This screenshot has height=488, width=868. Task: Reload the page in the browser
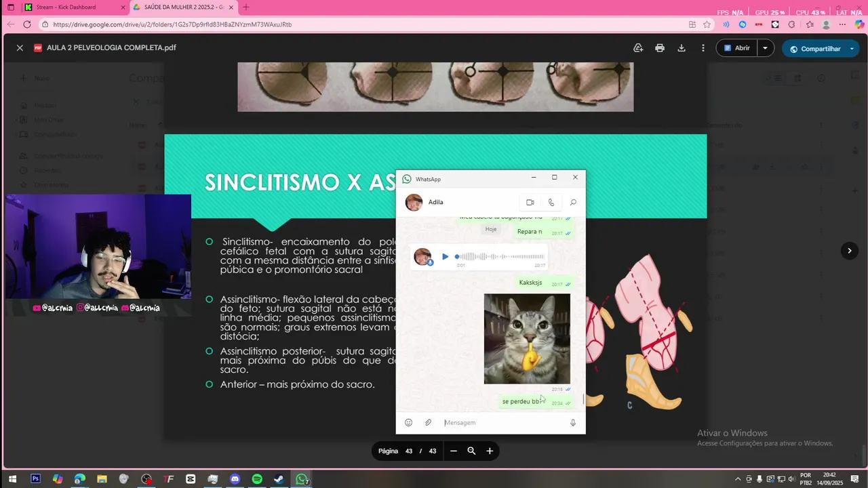(27, 24)
